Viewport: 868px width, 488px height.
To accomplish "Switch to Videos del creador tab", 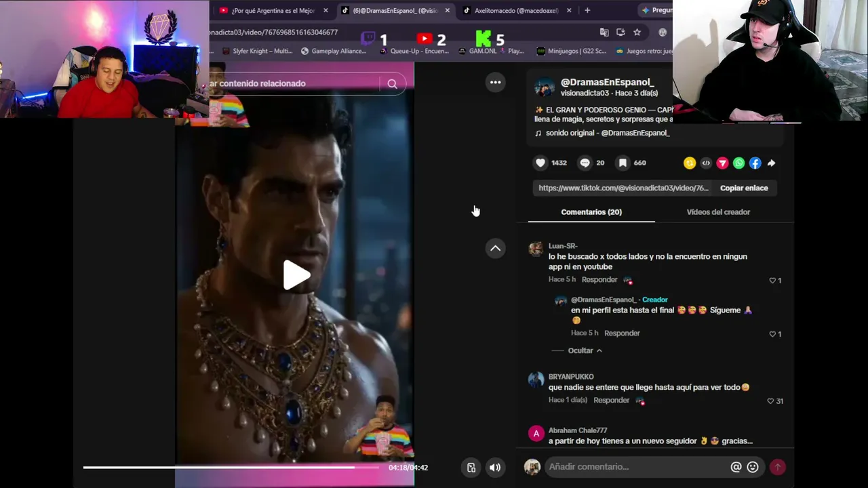I will pos(718,212).
